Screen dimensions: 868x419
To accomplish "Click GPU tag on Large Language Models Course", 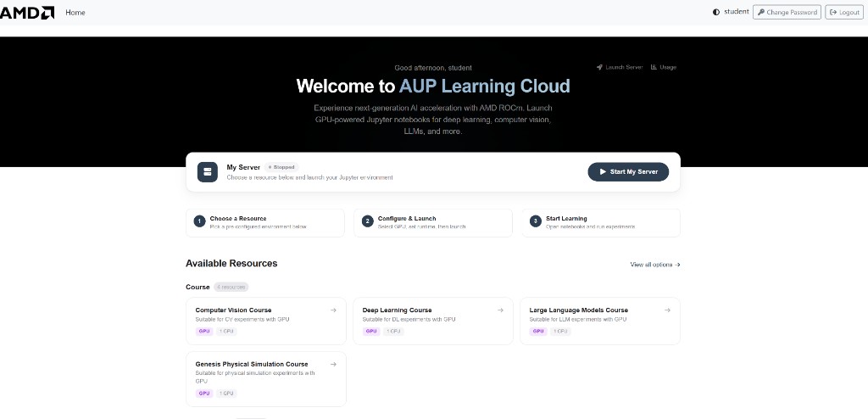I will (x=538, y=332).
